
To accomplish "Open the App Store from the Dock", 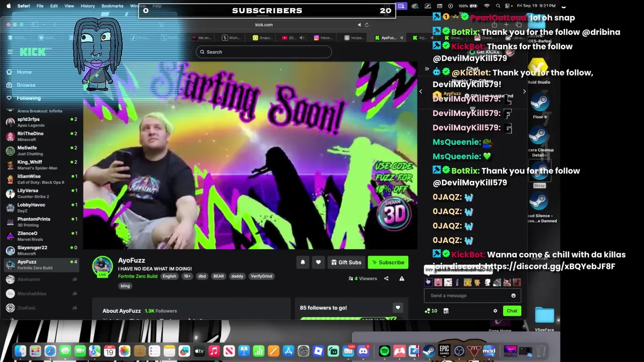I will coord(288,351).
